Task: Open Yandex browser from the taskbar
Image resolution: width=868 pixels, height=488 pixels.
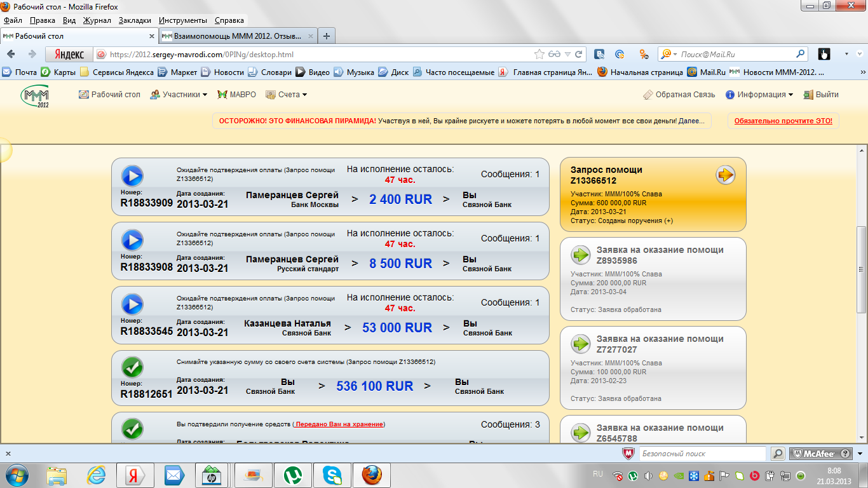Action: (134, 475)
